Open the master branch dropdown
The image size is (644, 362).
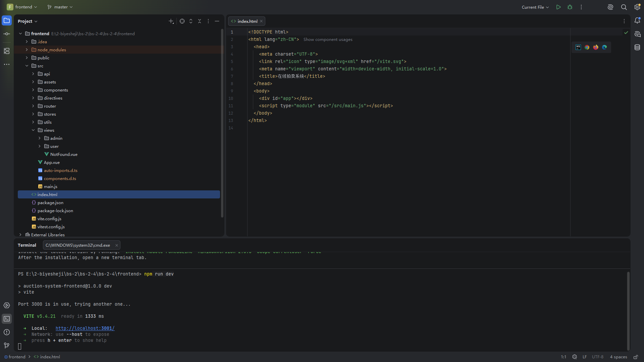[x=60, y=7]
